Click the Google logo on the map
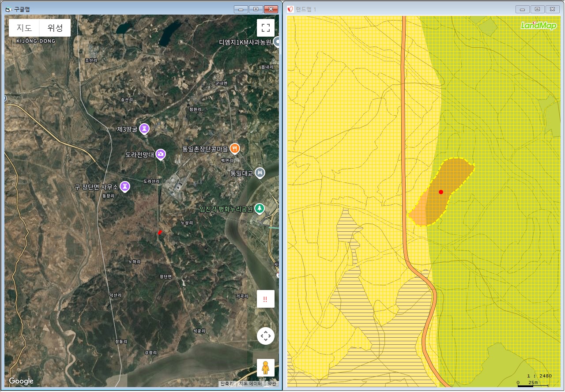This screenshot has width=565, height=392. click(21, 381)
